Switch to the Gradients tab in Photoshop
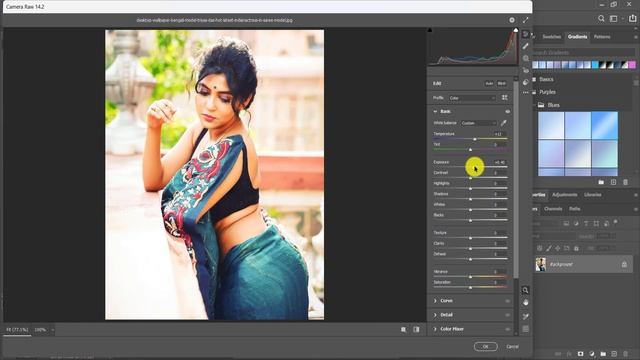The width and height of the screenshot is (640, 360). pos(578,37)
